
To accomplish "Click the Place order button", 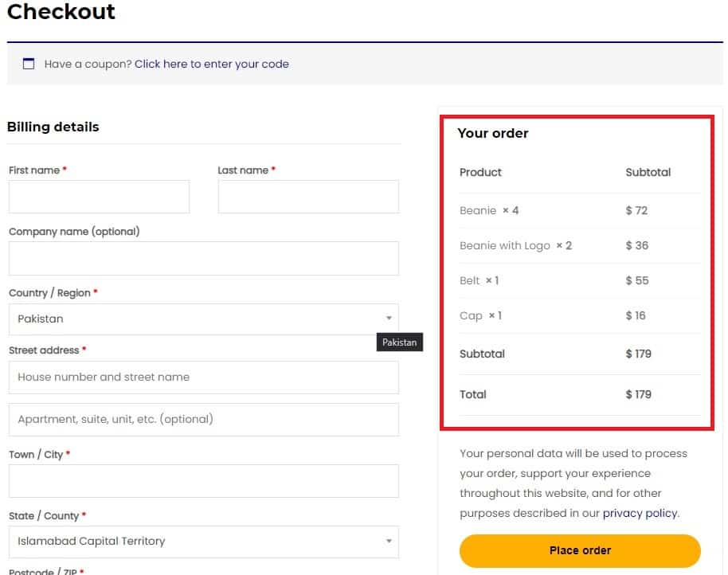I will (580, 551).
